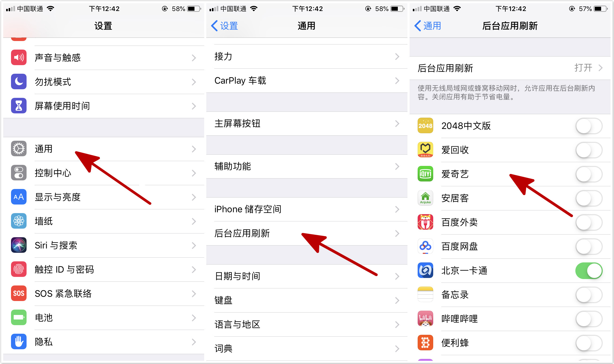This screenshot has width=614, height=364.
Task: Open 通用 settings via its chevron
Action: 194,149
